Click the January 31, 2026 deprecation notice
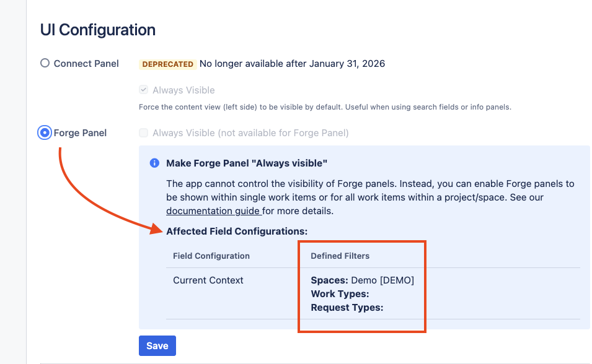This screenshot has height=364, width=592. coord(292,64)
